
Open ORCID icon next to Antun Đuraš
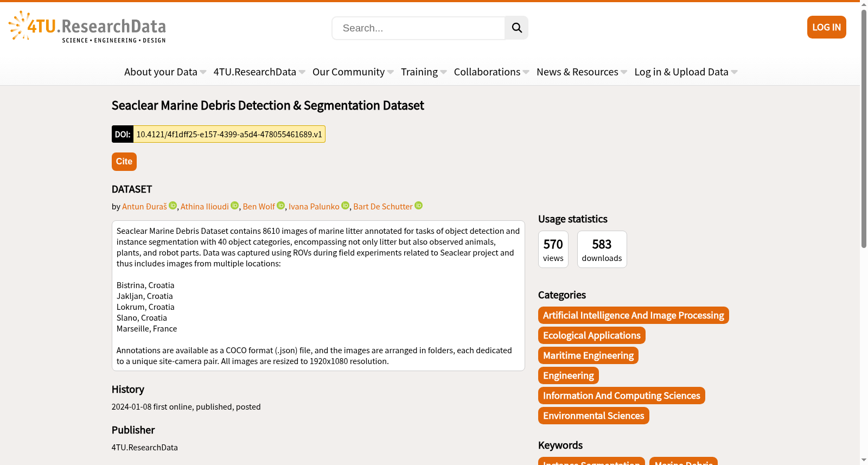pyautogui.click(x=173, y=206)
